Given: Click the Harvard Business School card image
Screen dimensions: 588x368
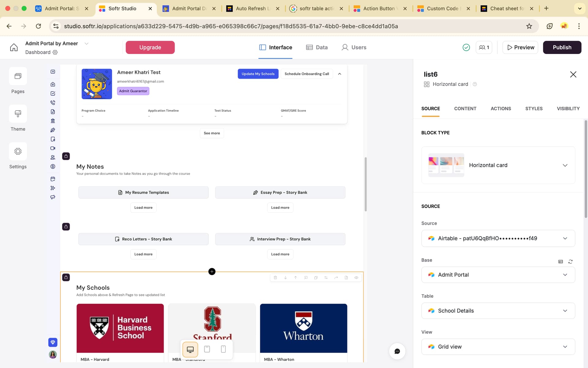Looking at the screenshot, I should tap(120, 328).
